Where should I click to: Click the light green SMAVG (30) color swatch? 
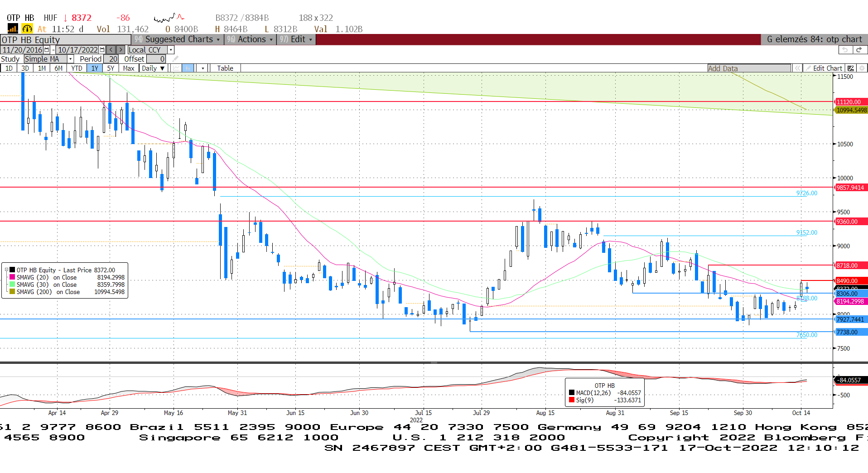(x=12, y=285)
